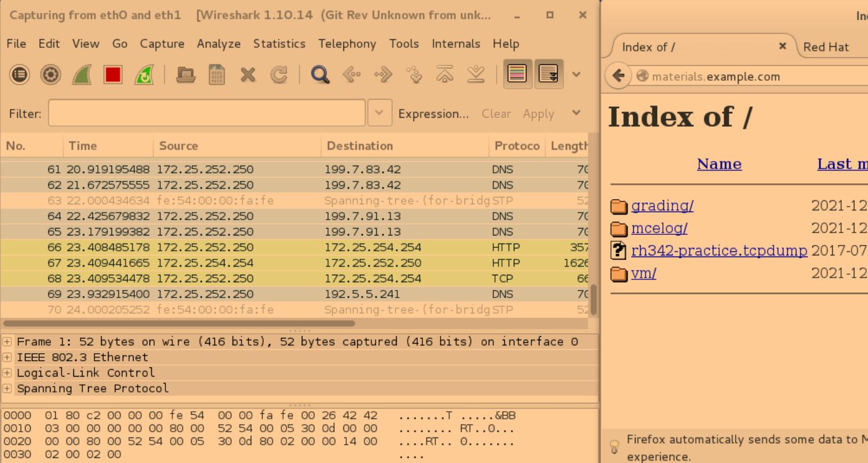Click the packet list vertical scrollbar thumb
The height and width of the screenshot is (463, 868).
click(593, 299)
